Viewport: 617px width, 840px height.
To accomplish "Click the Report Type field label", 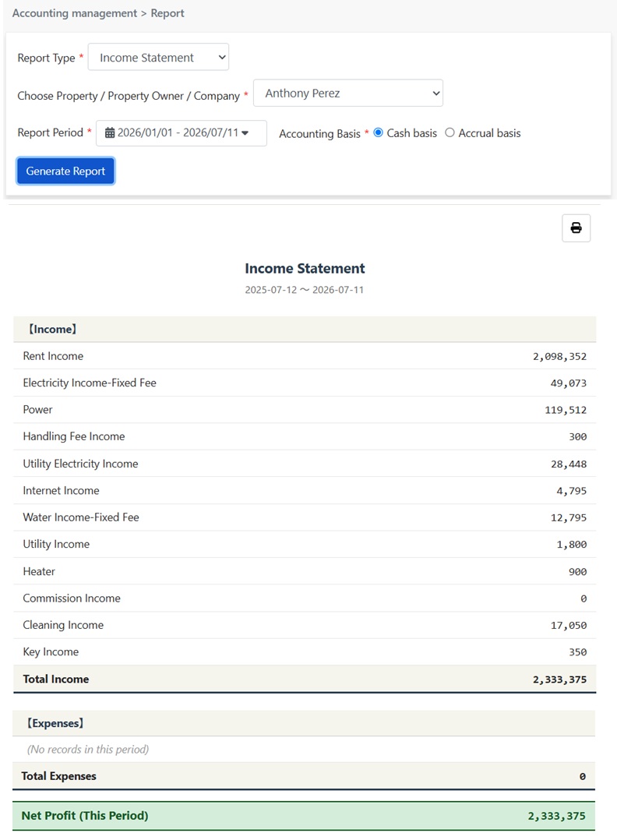I will click(x=46, y=58).
